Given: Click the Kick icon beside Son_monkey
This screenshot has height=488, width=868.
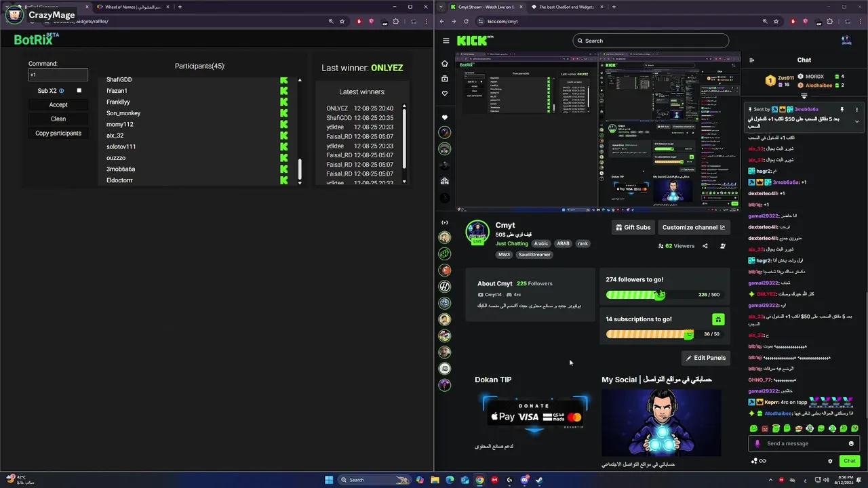Looking at the screenshot, I should 283,113.
